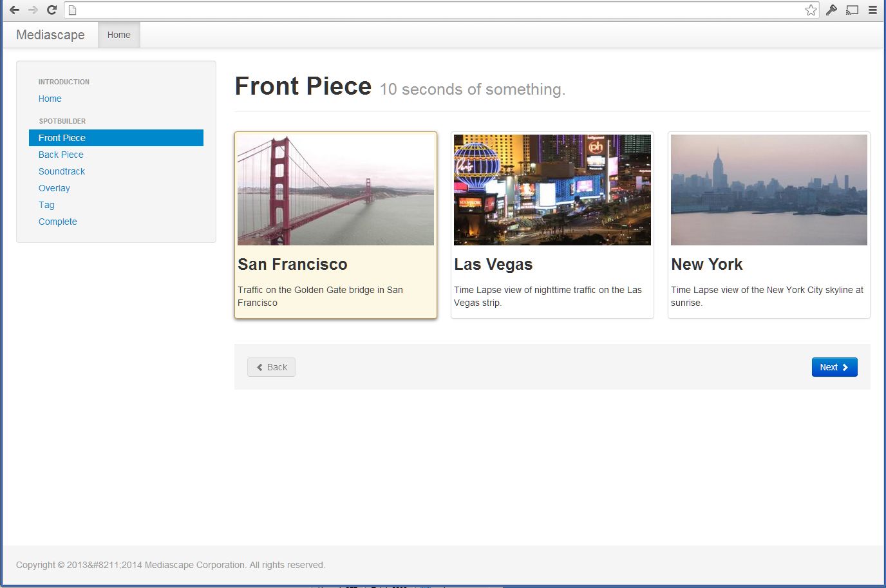The height and width of the screenshot is (588, 886).
Task: Click the San Francisco card title
Action: [x=292, y=265]
